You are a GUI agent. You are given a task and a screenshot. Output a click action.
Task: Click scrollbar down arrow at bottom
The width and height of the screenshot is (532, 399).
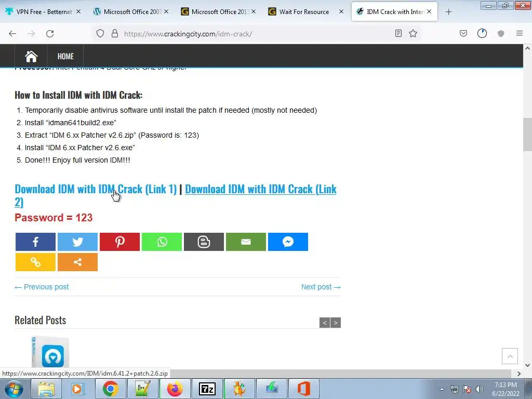click(x=527, y=365)
